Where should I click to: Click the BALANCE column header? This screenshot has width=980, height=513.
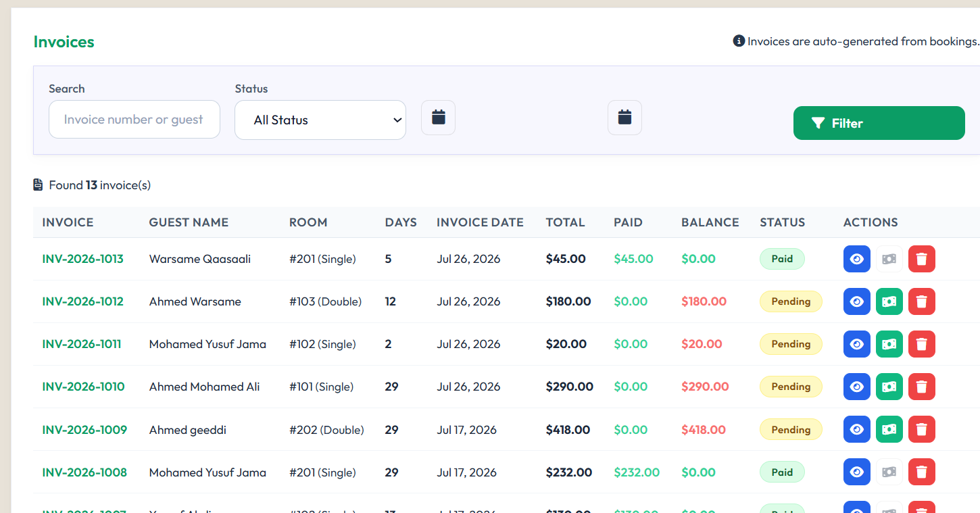pyautogui.click(x=710, y=222)
